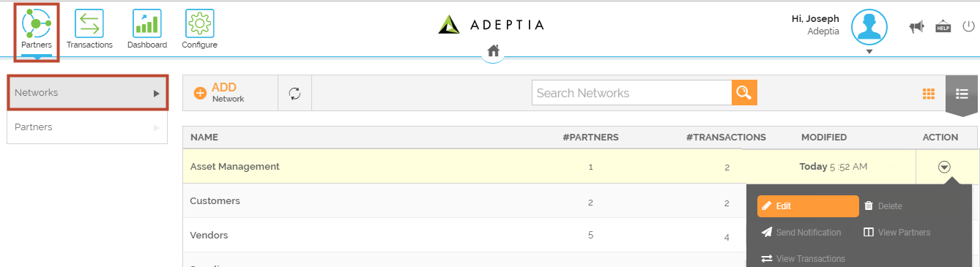
Task: Click the orange search magnifier button
Action: (x=744, y=93)
